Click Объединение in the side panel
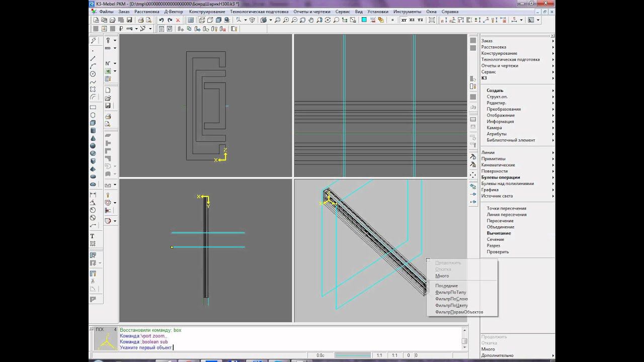 [x=500, y=227]
